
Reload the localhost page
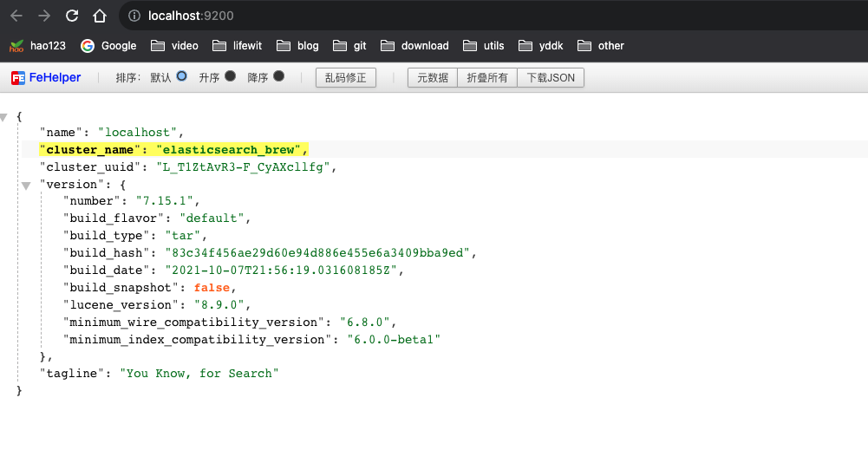tap(72, 16)
